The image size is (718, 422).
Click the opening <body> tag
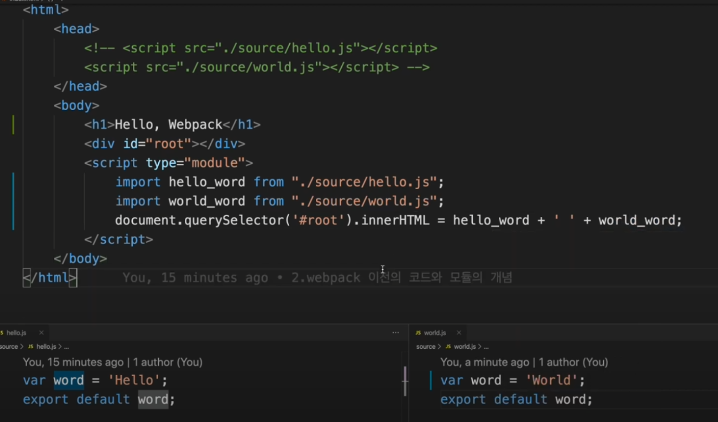(x=76, y=105)
